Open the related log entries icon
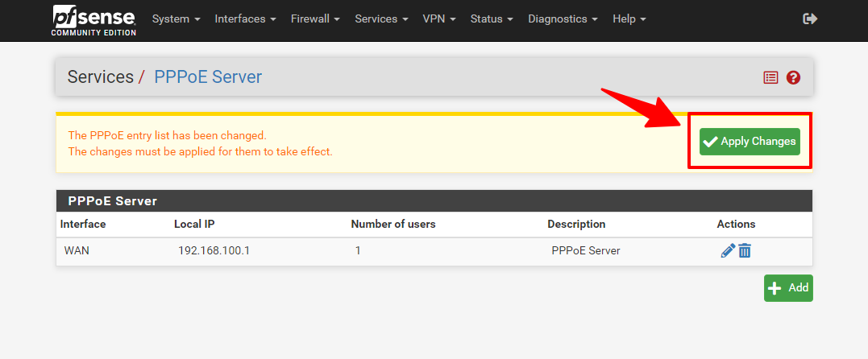Screen dimensions: 868x359 point(771,77)
